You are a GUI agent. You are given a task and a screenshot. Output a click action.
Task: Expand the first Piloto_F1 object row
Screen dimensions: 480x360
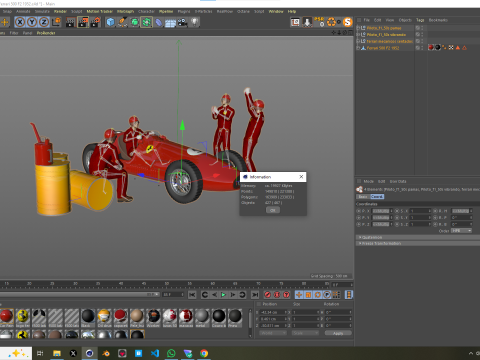tap(358, 28)
